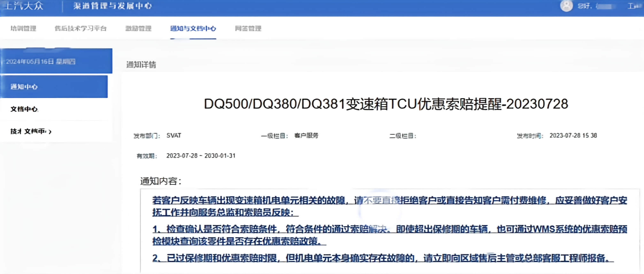Image resolution: width=644 pixels, height=274 pixels.
Task: Expand the 技术文档中心 chevron arrow
Action: click(x=50, y=132)
